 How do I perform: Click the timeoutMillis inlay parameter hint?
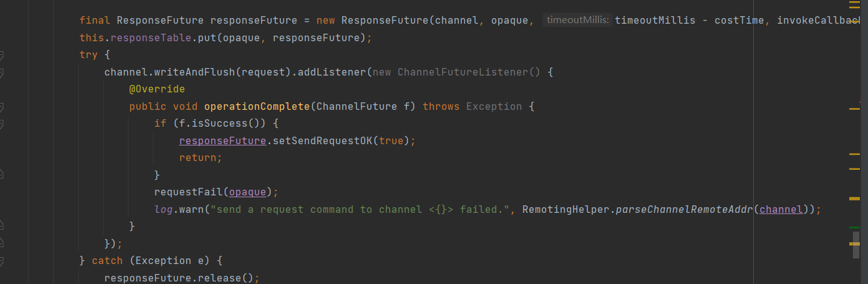(x=577, y=21)
